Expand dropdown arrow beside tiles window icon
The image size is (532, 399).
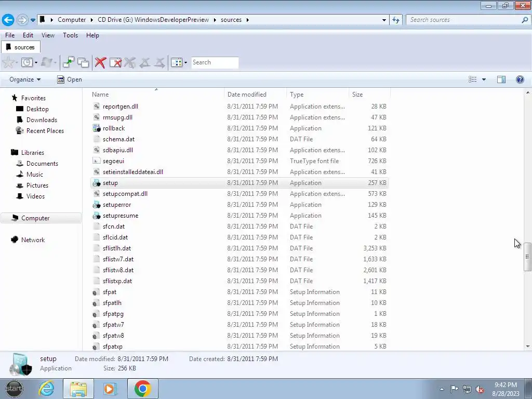click(185, 63)
